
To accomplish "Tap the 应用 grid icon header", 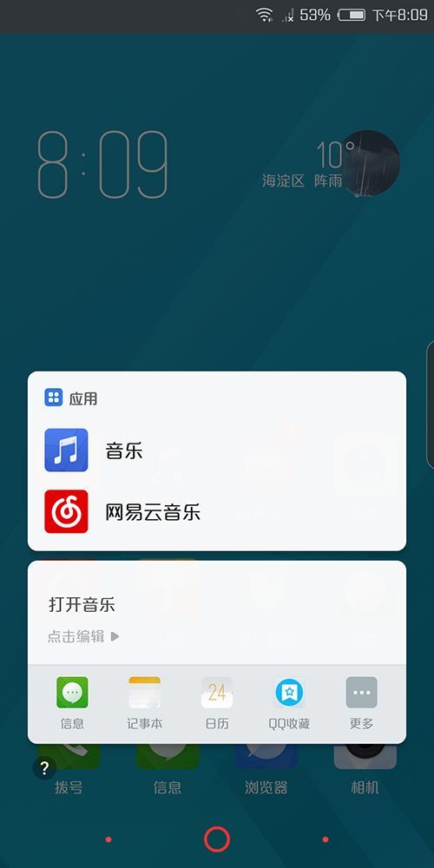I will pyautogui.click(x=54, y=398).
